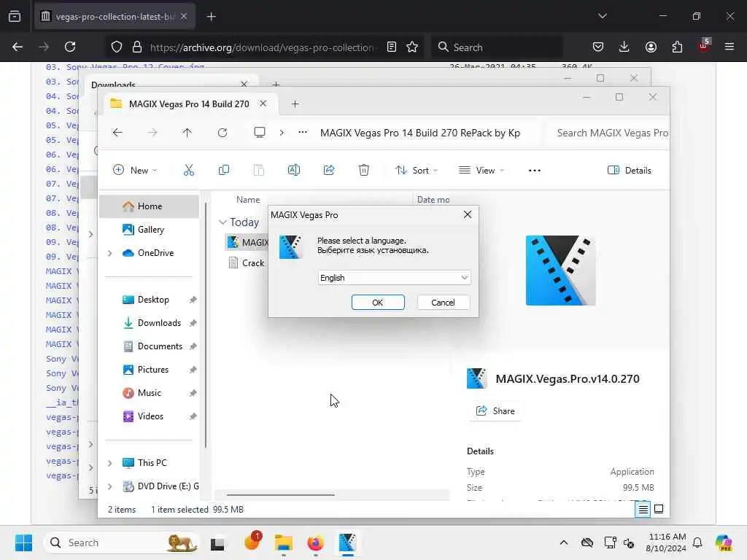Image resolution: width=747 pixels, height=560 pixels.
Task: Toggle the Details pane button
Action: point(629,170)
